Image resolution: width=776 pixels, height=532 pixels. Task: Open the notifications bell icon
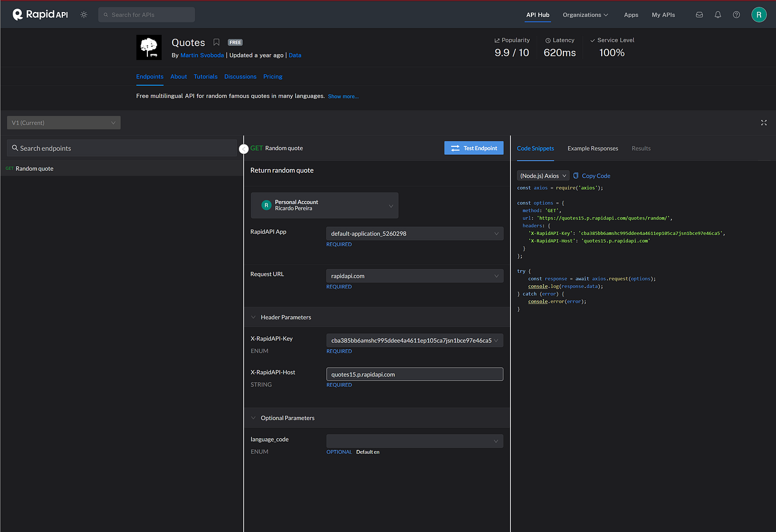point(718,14)
